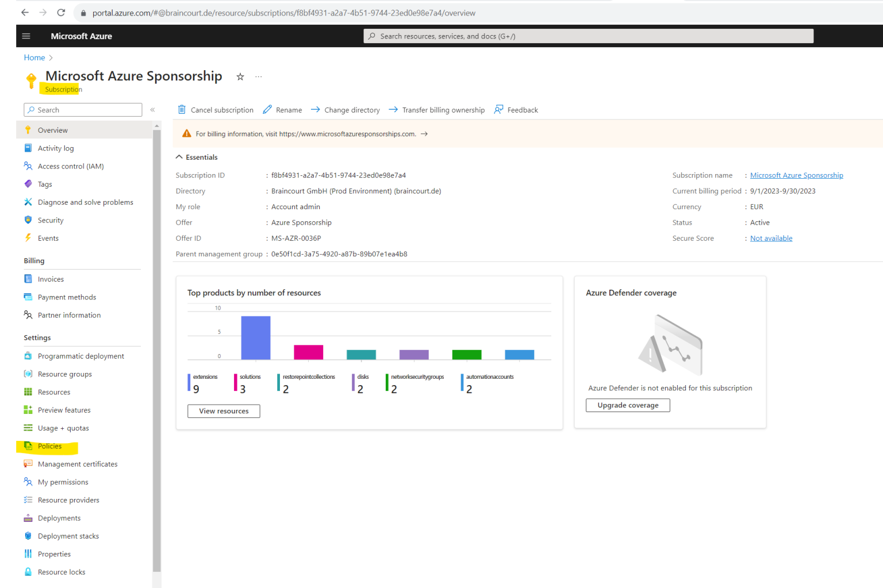Image resolution: width=883 pixels, height=588 pixels.
Task: Click the star to favorite the subscription
Action: [x=240, y=76]
